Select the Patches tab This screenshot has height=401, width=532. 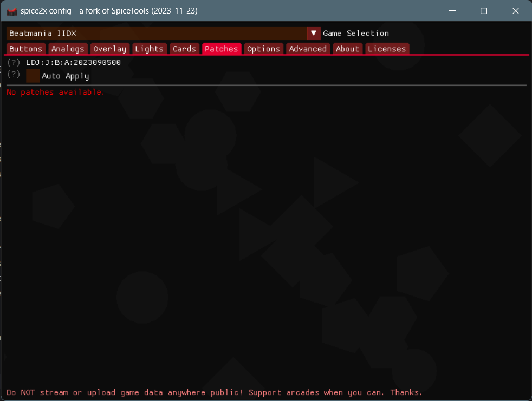(222, 49)
